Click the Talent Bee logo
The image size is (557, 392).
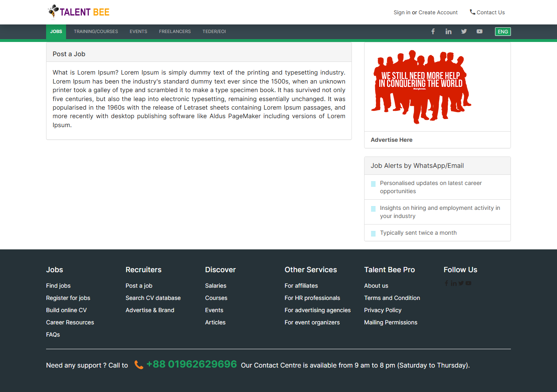coord(79,12)
